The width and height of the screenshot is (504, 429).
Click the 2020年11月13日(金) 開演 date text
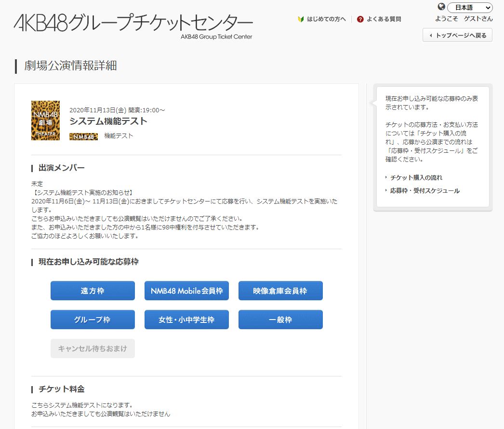(117, 110)
